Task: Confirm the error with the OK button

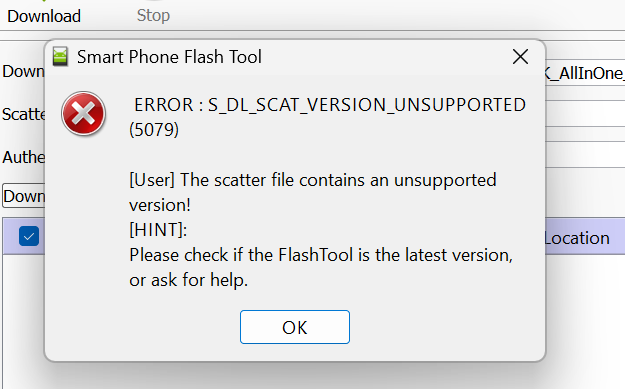Action: pyautogui.click(x=295, y=327)
